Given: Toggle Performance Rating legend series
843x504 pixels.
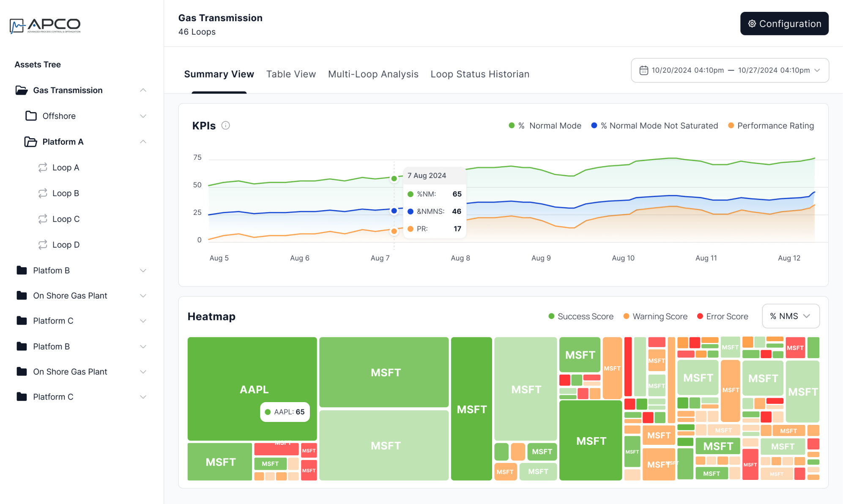Looking at the screenshot, I should pos(771,126).
